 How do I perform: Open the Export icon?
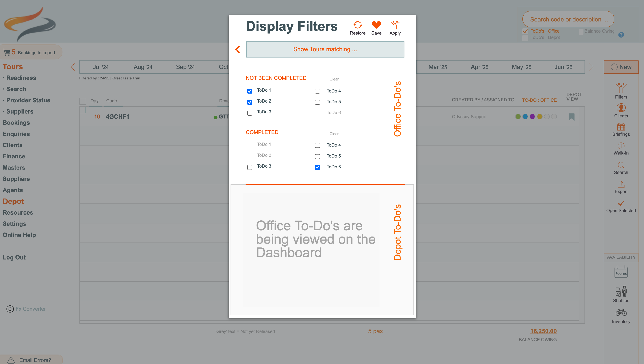tap(621, 185)
